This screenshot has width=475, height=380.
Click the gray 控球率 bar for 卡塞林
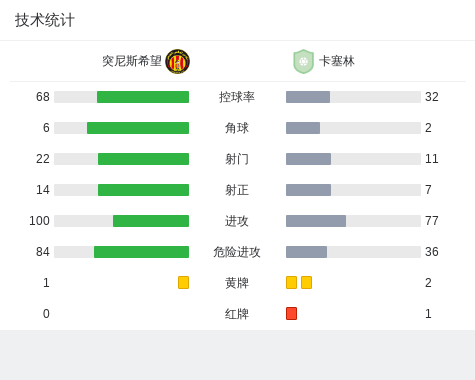coord(308,97)
